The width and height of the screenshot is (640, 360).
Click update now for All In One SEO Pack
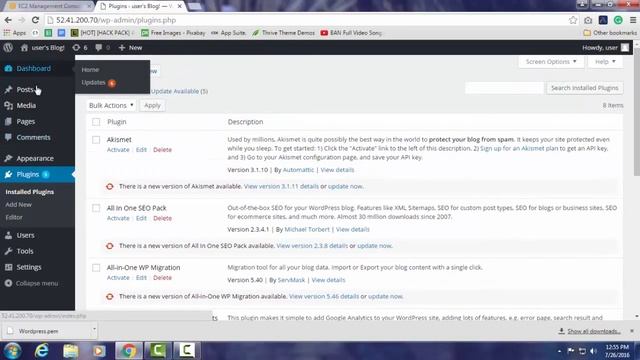point(375,246)
